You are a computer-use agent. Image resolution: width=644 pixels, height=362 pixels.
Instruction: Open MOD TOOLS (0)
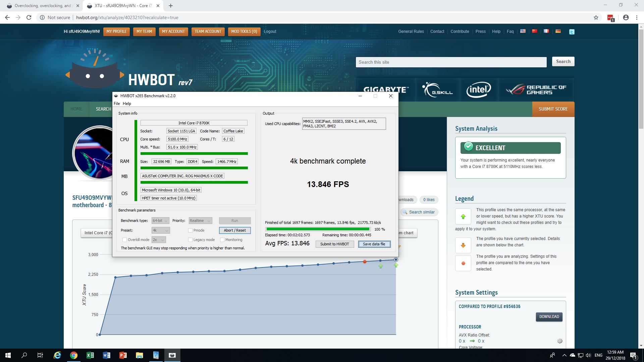point(244,32)
